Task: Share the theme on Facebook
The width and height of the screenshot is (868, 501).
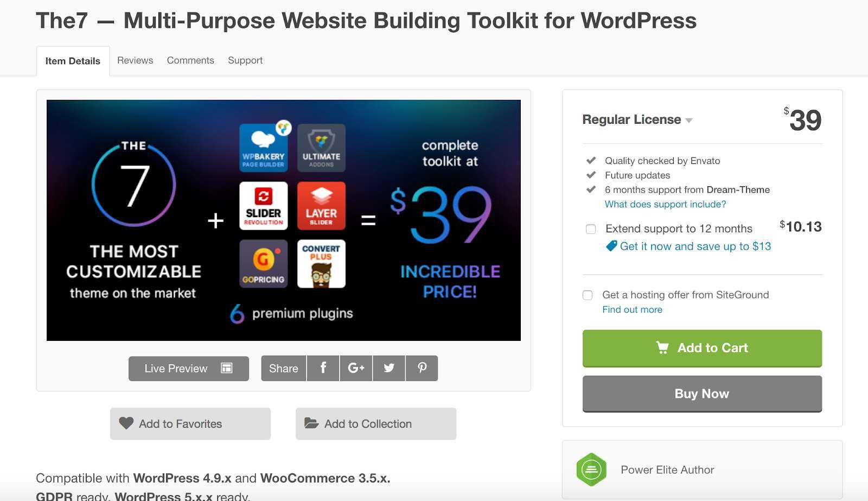Action: (x=323, y=368)
